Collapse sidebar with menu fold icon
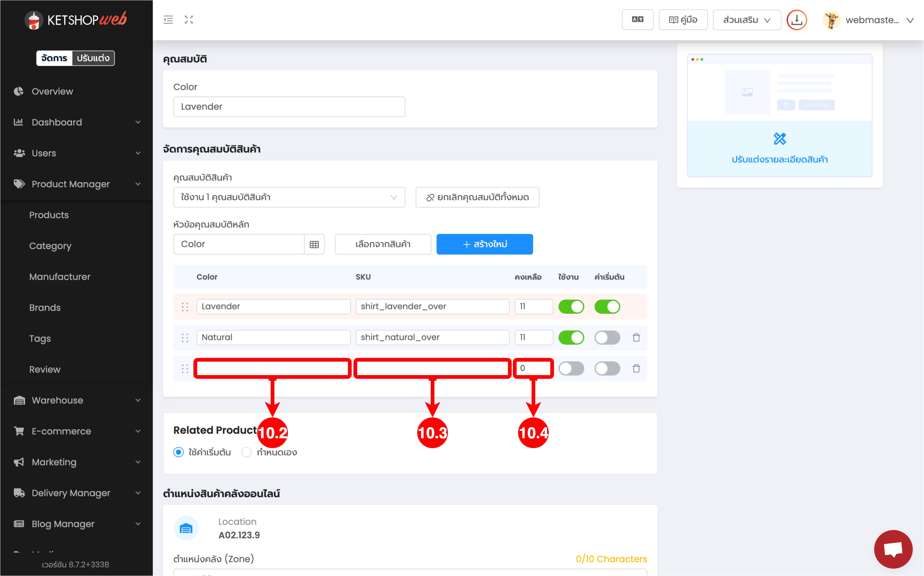 point(168,20)
